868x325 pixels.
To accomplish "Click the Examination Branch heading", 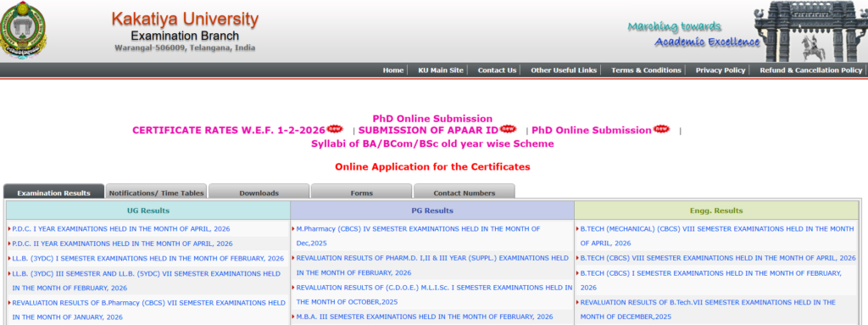I will pos(185,36).
